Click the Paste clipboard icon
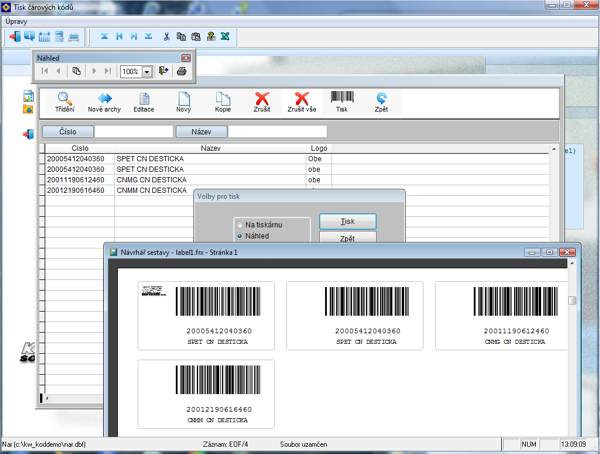Screen dimensions: 600x454 (196, 36)
